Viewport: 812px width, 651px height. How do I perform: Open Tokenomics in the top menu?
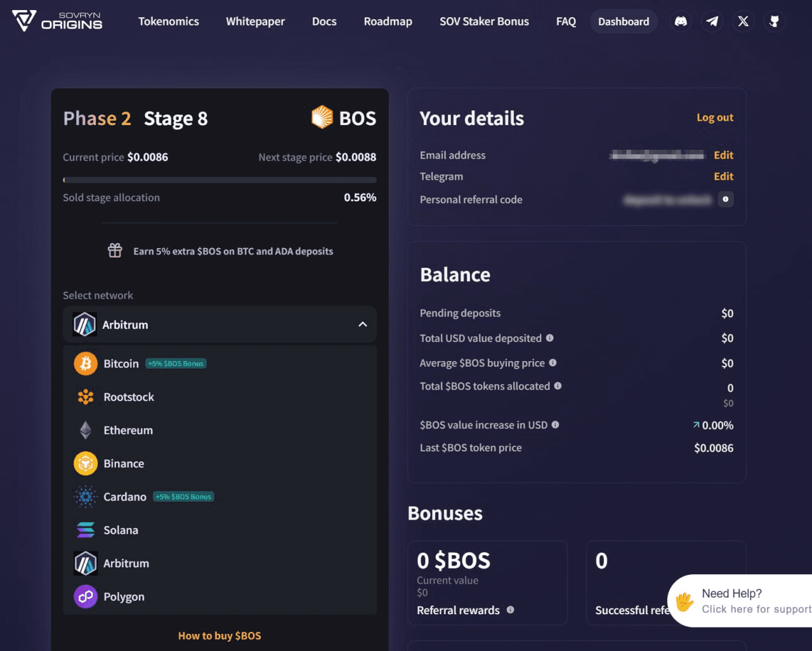point(169,22)
